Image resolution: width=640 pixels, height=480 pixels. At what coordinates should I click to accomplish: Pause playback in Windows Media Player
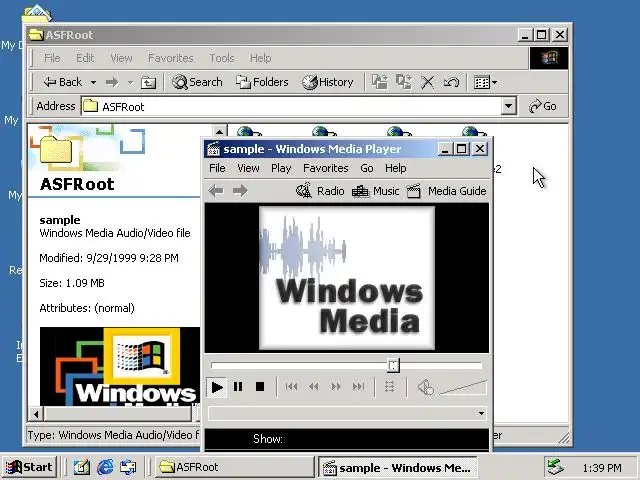pyautogui.click(x=238, y=387)
